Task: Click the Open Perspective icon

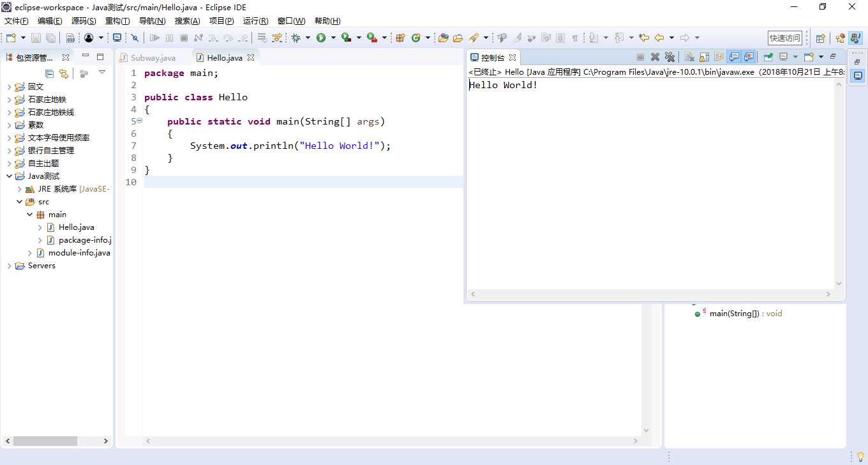Action: 821,38
